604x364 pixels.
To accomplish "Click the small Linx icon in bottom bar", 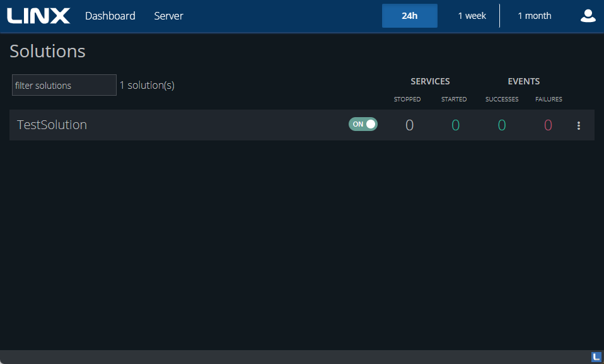I will tap(596, 357).
